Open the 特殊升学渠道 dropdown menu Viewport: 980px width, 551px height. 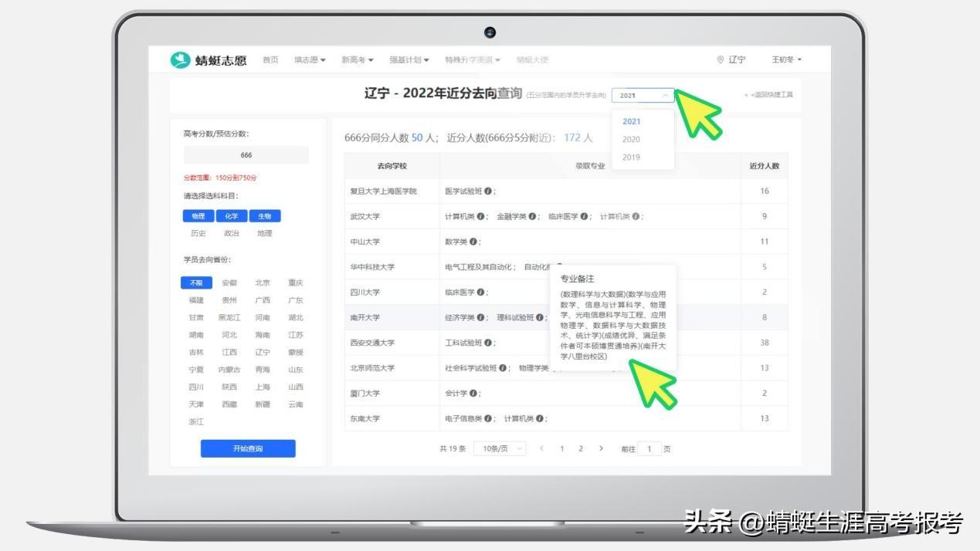[473, 60]
